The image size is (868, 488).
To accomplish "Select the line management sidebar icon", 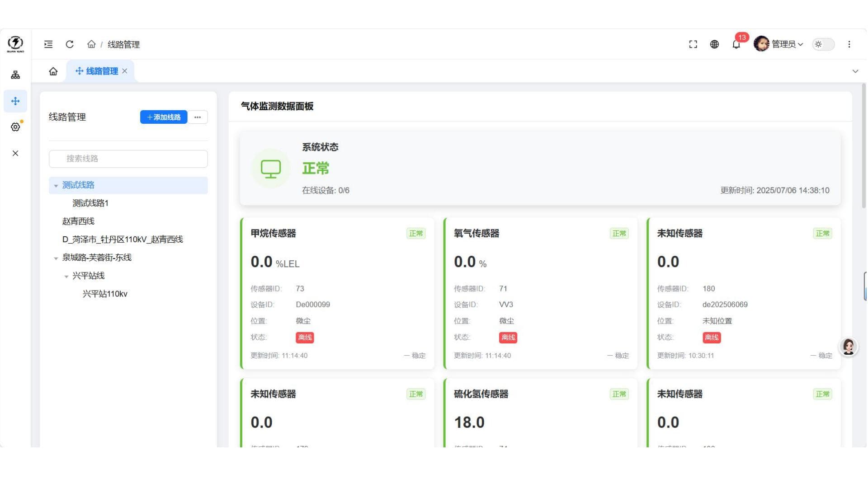I will pyautogui.click(x=15, y=101).
